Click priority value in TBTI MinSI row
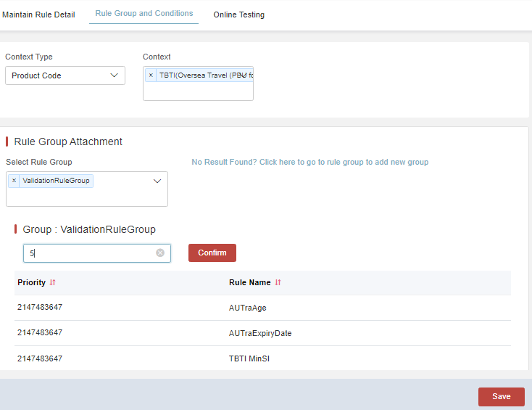 40,358
